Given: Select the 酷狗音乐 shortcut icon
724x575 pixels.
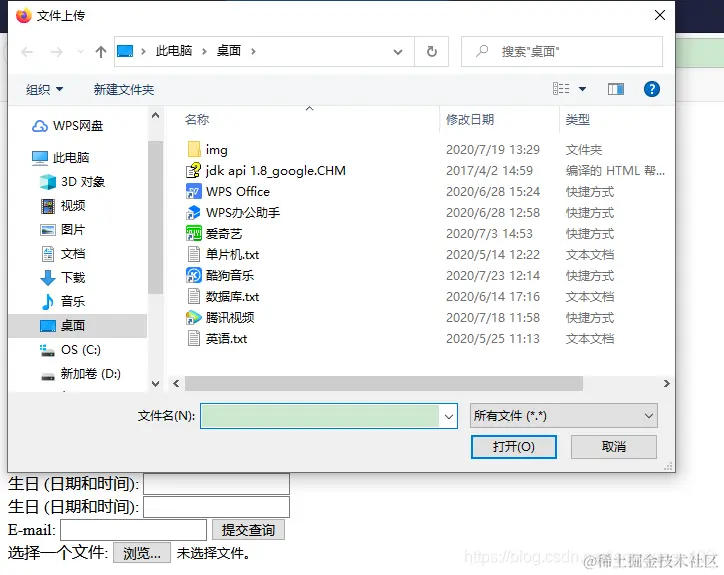Looking at the screenshot, I should coord(193,275).
